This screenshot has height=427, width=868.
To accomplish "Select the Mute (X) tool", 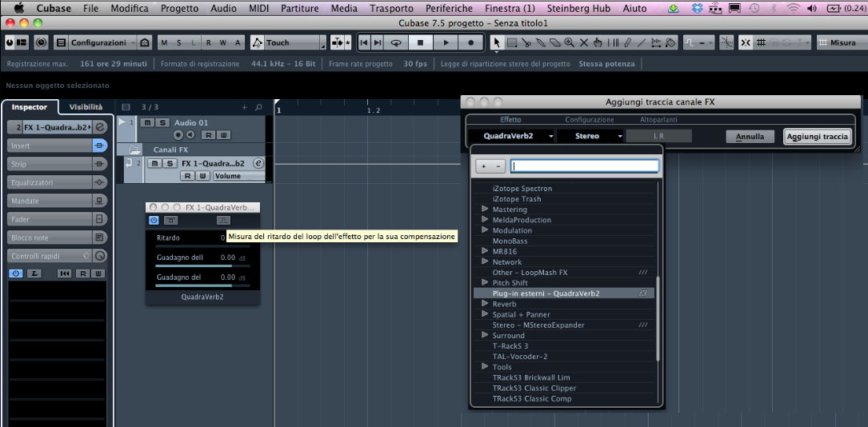I will (x=583, y=42).
